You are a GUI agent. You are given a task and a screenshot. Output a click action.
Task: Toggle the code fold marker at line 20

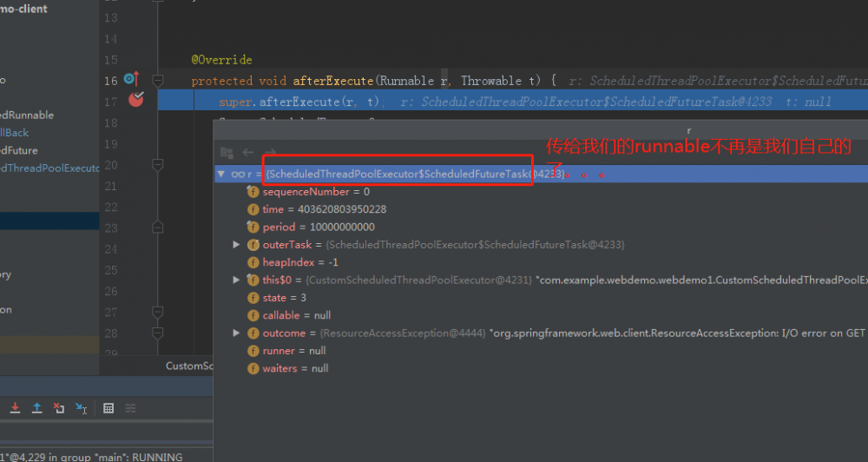tap(158, 165)
